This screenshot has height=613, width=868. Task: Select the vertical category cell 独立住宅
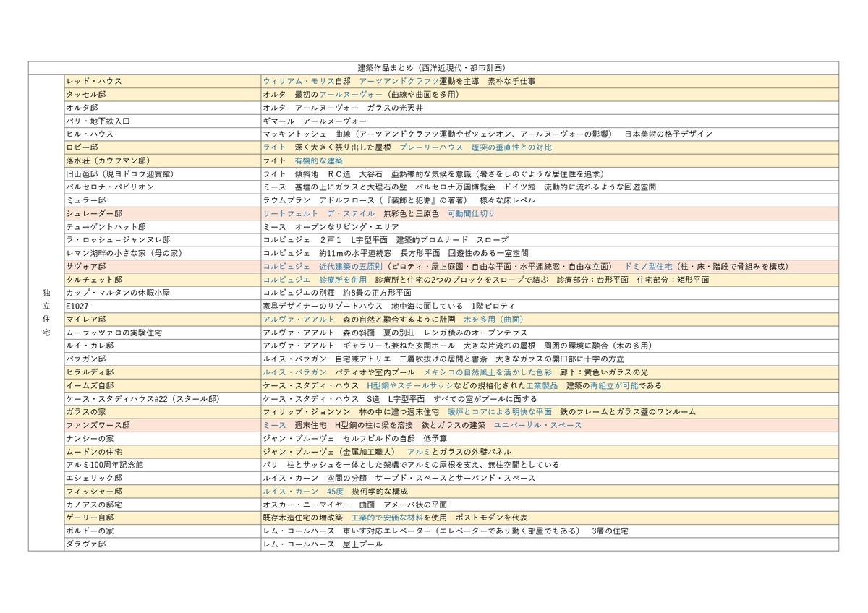tap(46, 312)
